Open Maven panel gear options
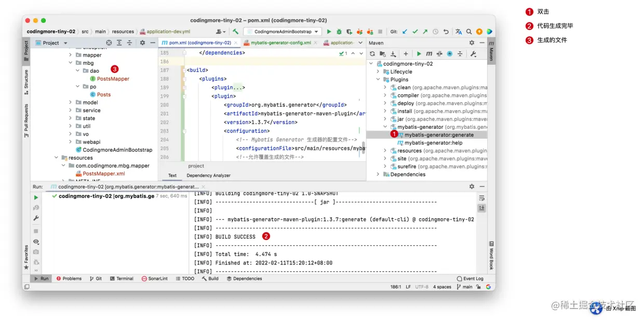The width and height of the screenshot is (644, 320). tap(472, 43)
